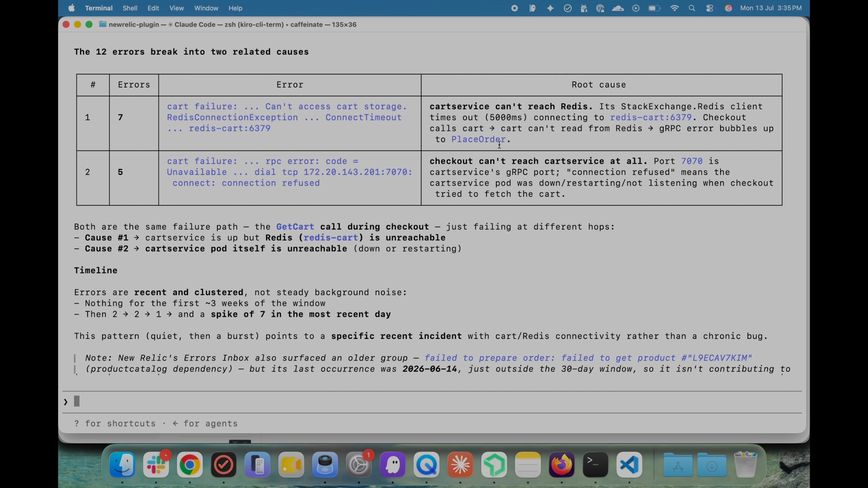Open Control Center in the menu bar
This screenshot has width=868, height=488.
coord(711,8)
